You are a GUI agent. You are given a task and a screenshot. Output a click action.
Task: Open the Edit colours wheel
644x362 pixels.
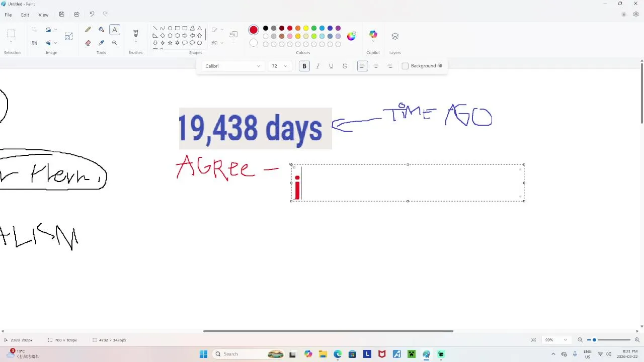coord(351,36)
